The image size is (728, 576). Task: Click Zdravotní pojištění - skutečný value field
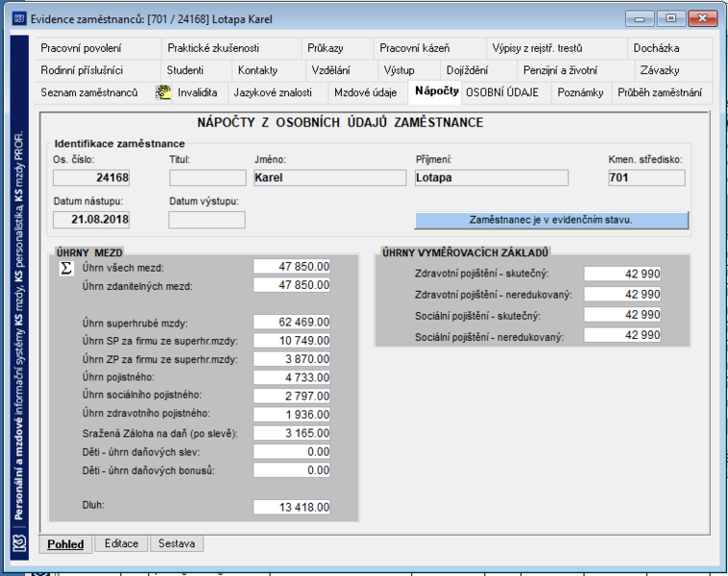tap(622, 274)
